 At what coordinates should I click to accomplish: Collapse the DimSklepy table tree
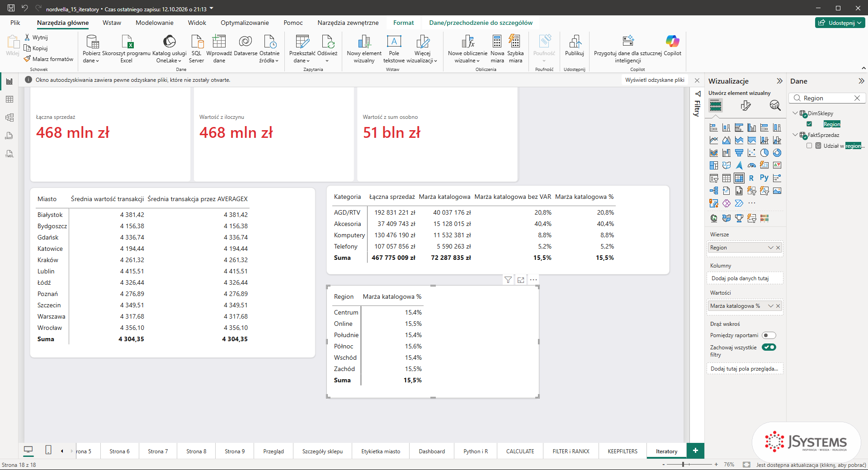(x=795, y=113)
